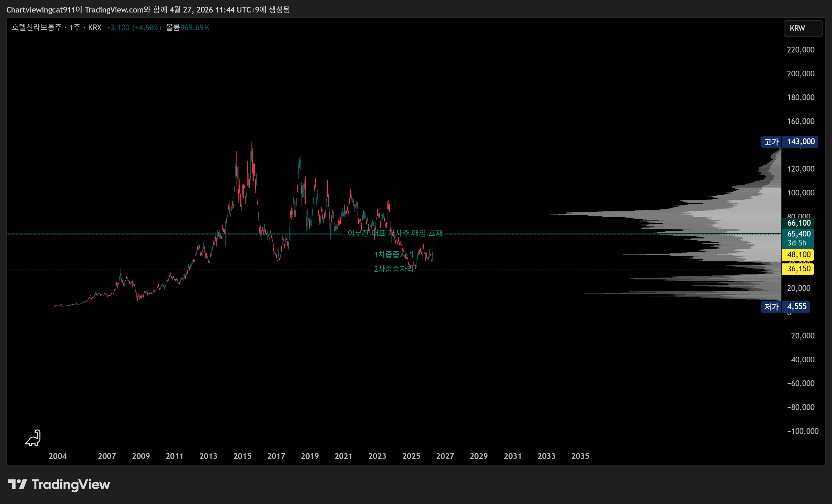This screenshot has height=504, width=832.
Task: Click the 이부진 대표 자사주 매입 호재 annotation
Action: (x=395, y=233)
